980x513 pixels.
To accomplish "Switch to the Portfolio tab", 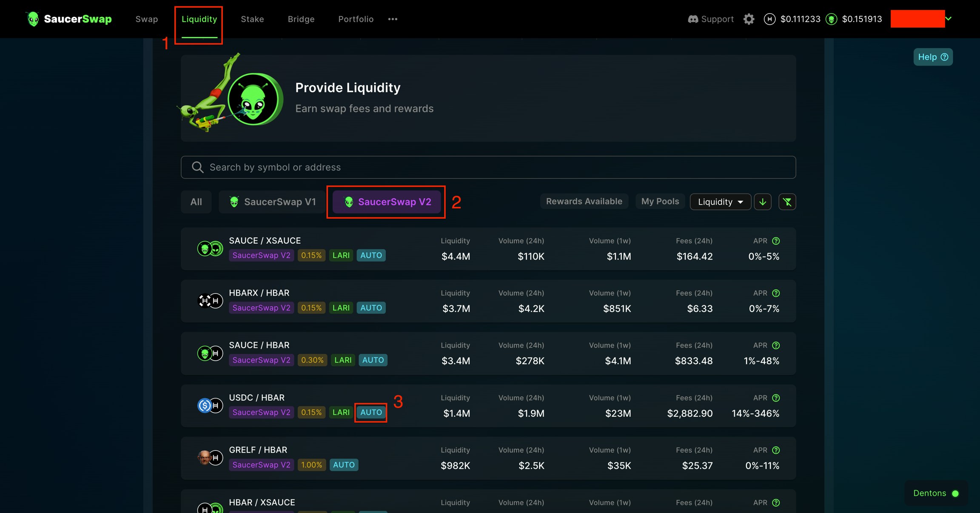I will tap(356, 19).
